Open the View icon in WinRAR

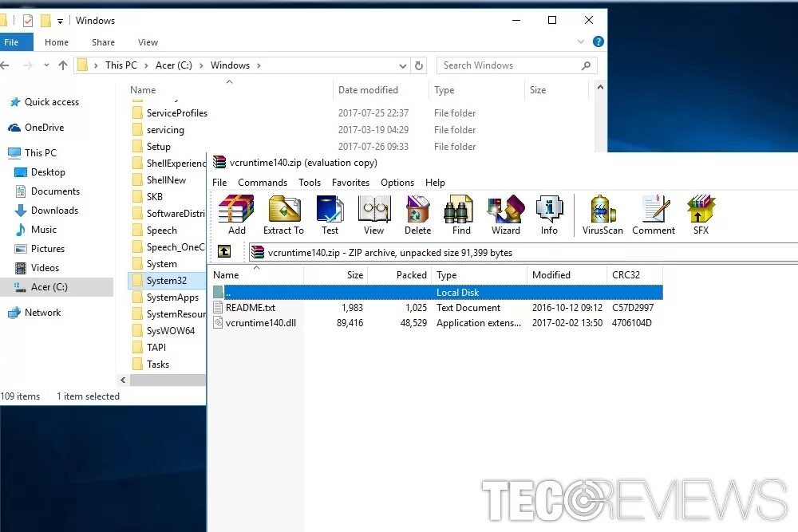373,215
